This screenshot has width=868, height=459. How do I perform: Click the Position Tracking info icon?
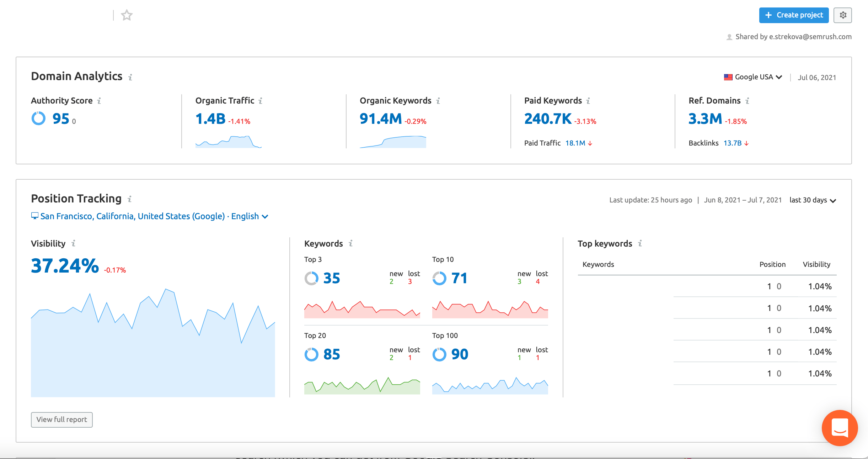[130, 199]
